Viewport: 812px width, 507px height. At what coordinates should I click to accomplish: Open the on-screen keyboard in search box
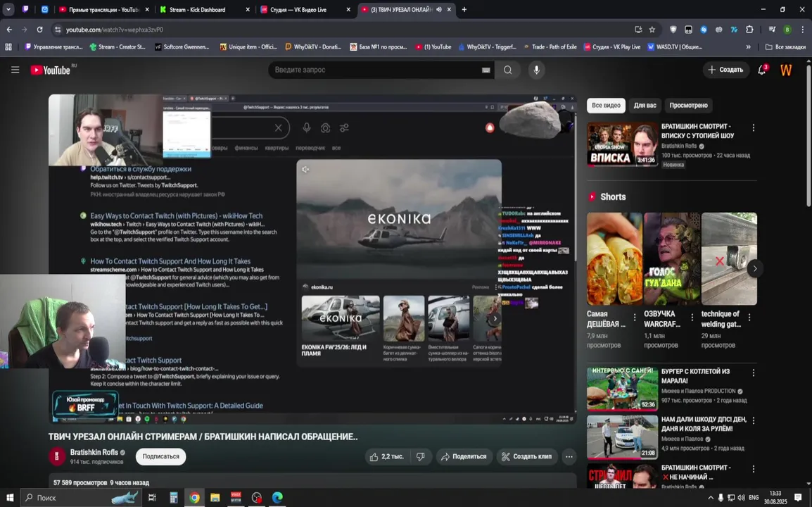point(486,70)
